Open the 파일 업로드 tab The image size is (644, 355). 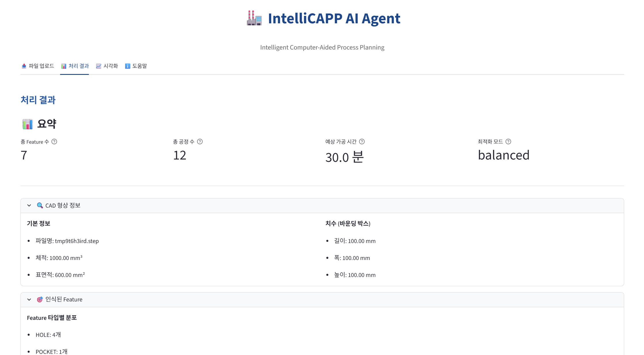tap(38, 66)
